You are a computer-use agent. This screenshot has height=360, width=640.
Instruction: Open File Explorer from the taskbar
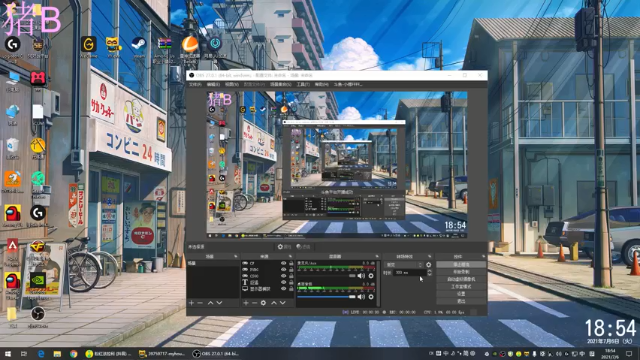click(x=57, y=354)
